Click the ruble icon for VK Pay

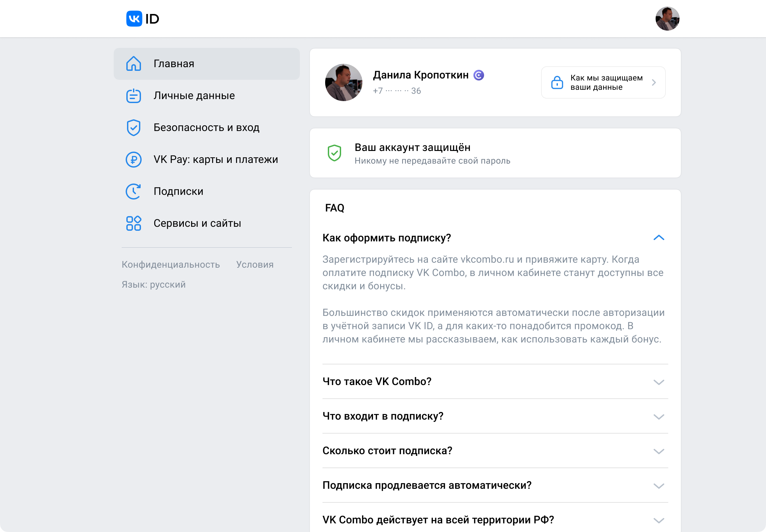point(134,160)
